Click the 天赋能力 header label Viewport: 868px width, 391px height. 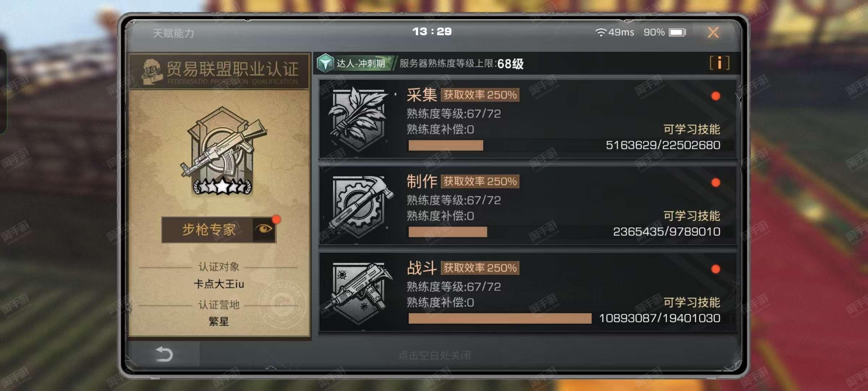click(173, 33)
